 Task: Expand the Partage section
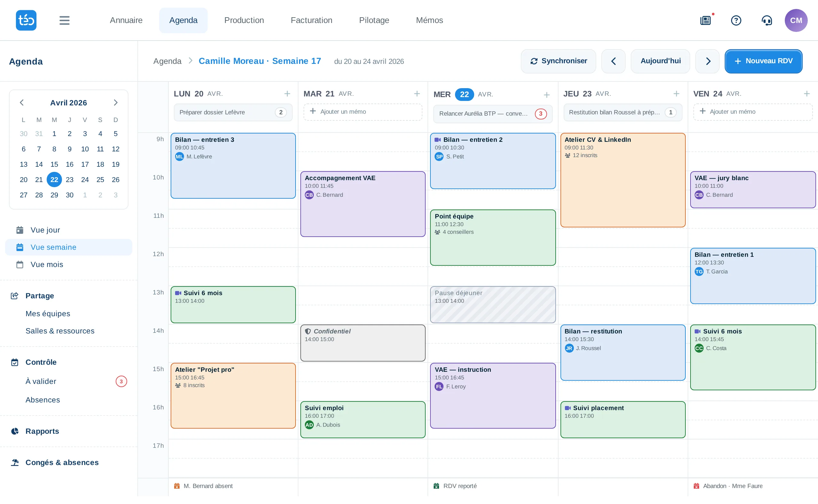(x=40, y=296)
